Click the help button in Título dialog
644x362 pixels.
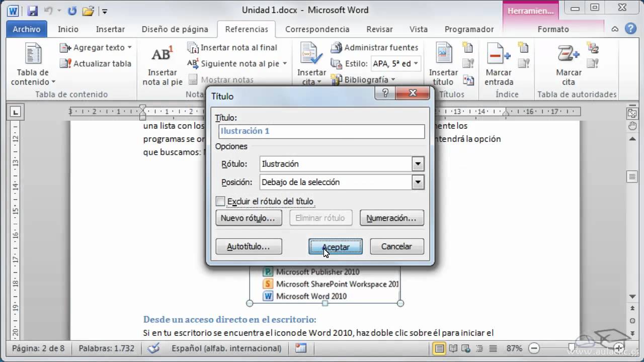tap(385, 93)
